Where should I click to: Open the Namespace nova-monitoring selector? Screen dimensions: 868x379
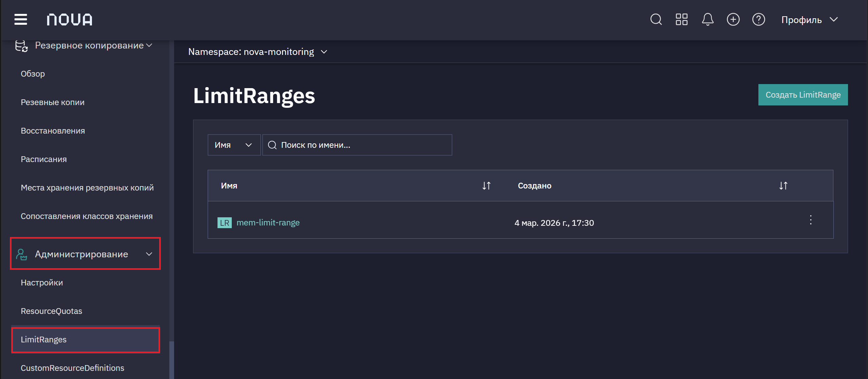coord(258,52)
